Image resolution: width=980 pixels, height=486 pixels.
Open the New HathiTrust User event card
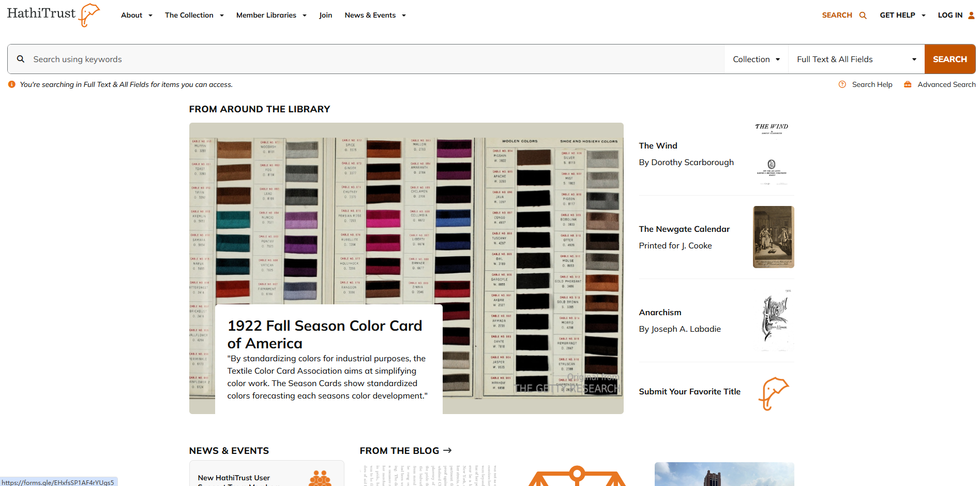266,474
